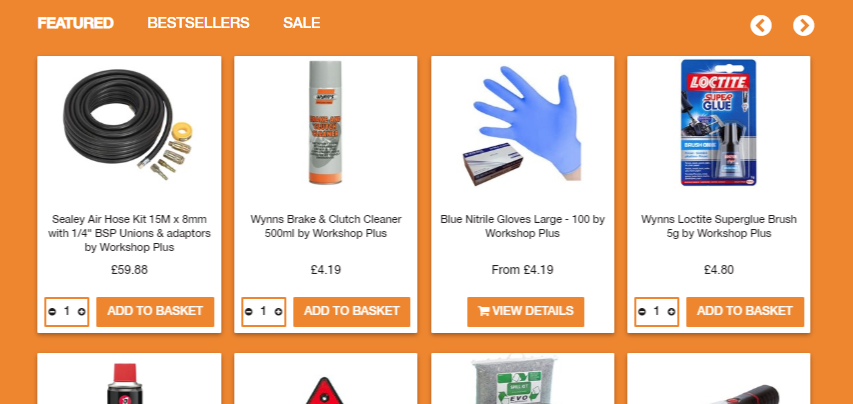The image size is (853, 404).
Task: Add Loctite Superglue Brush to basket
Action: point(745,312)
